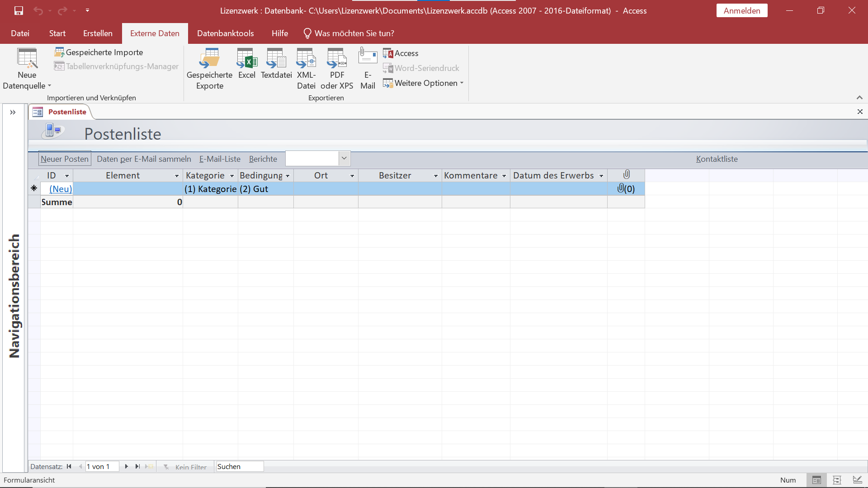Click the current record number box

point(102,467)
